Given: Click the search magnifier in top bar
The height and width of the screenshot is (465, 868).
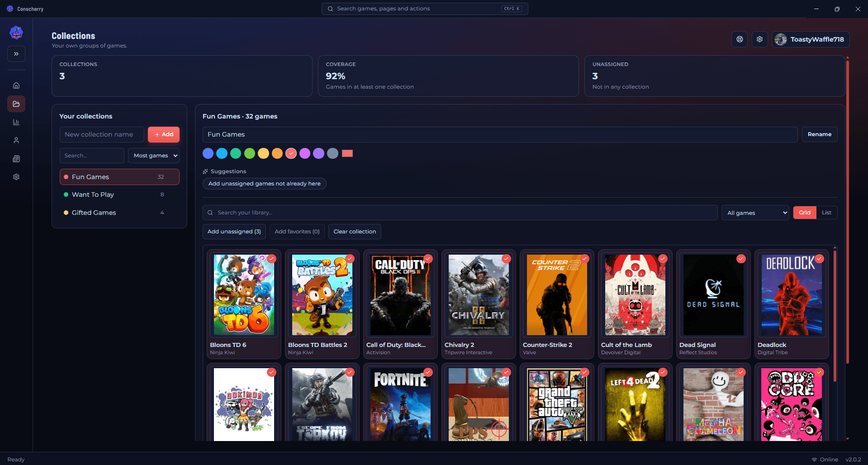Looking at the screenshot, I should pyautogui.click(x=331, y=9).
